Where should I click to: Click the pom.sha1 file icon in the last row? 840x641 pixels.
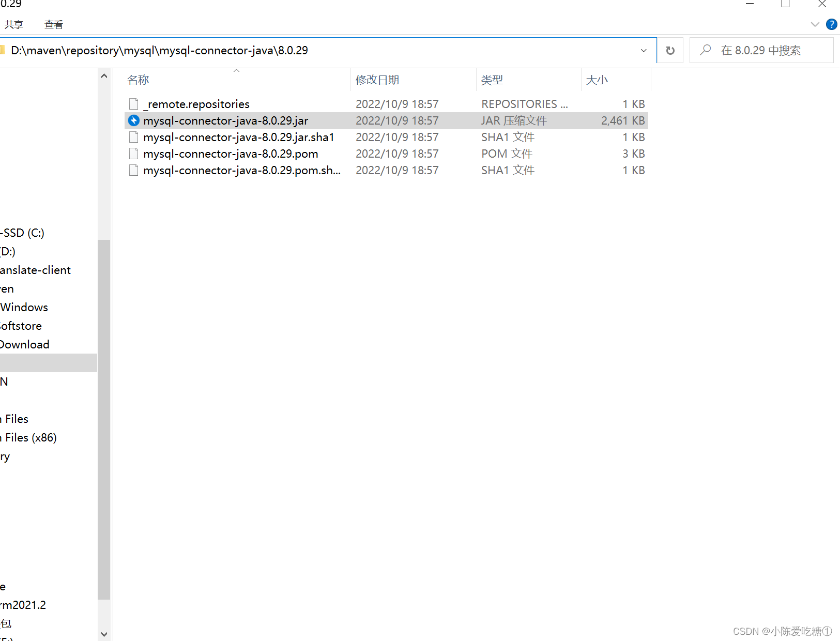click(x=134, y=170)
